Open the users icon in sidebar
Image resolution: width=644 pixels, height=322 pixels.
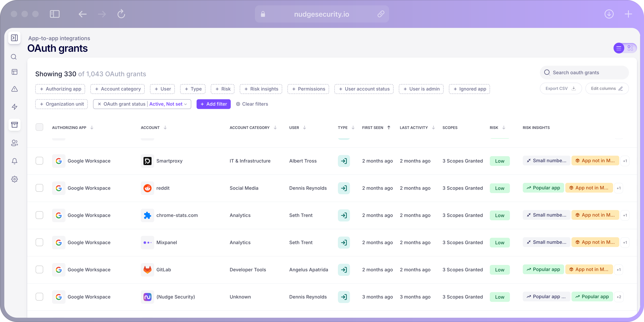[x=14, y=143]
